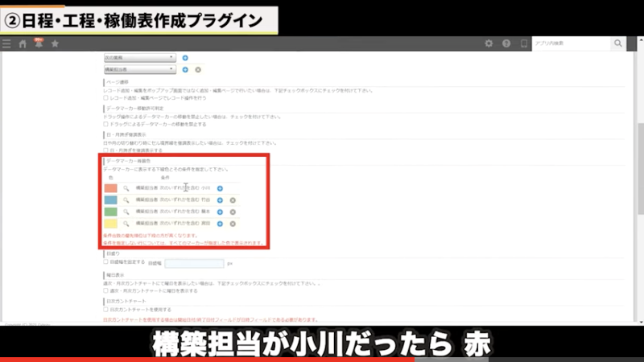Remove the yellow color condition row
Screen dimensions: 644x362
[232, 224]
